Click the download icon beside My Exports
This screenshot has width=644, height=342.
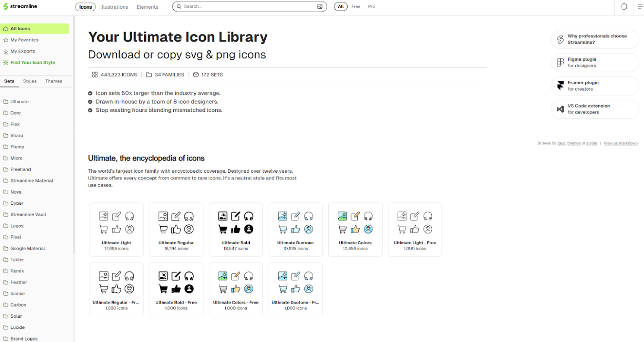click(x=6, y=51)
